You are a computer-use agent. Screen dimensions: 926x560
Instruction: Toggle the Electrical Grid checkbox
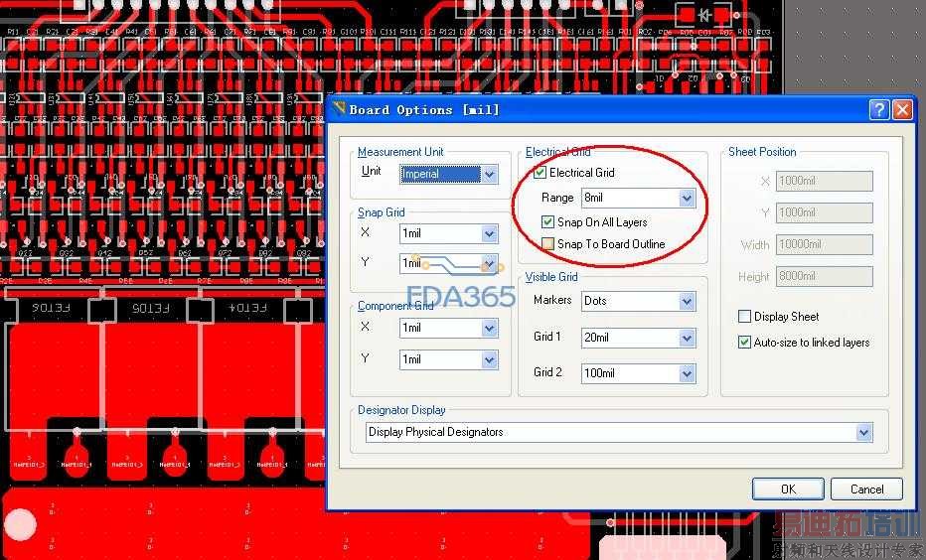(x=540, y=173)
